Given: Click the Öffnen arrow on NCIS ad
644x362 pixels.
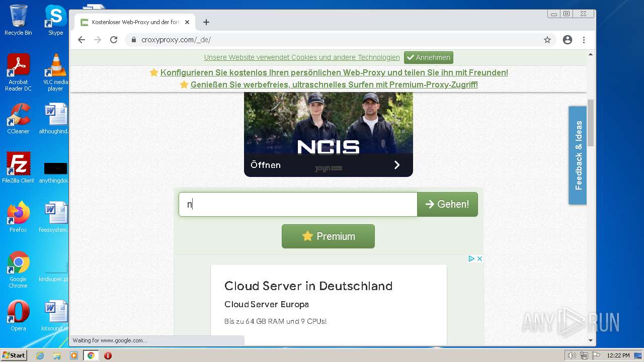Looking at the screenshot, I should [x=397, y=165].
